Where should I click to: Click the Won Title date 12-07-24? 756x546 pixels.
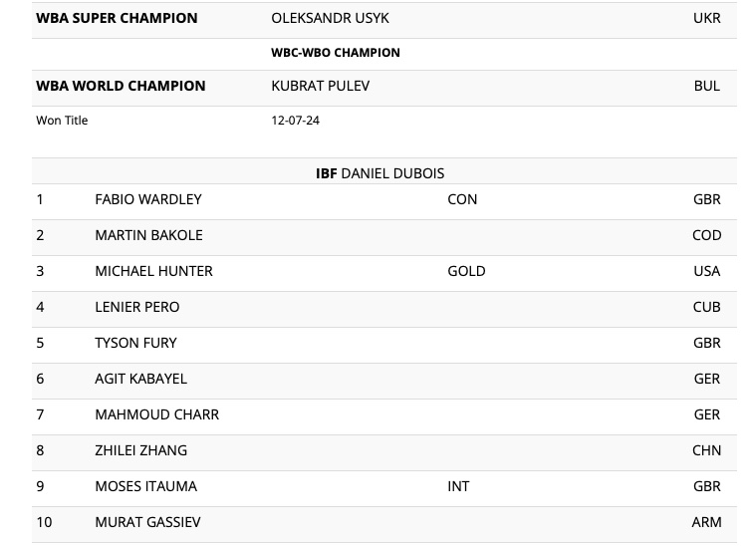click(295, 121)
